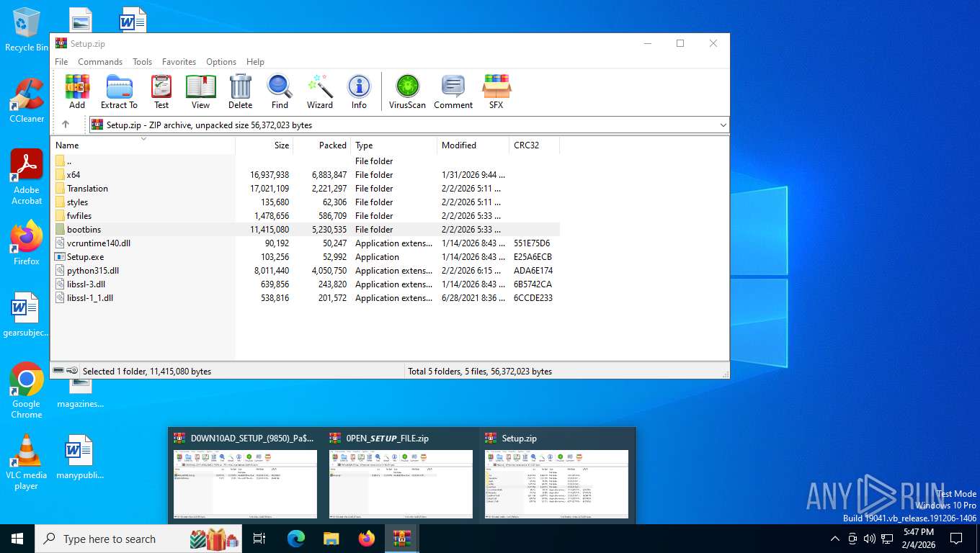Switch to Setup.zip taskbar preview thumbnail
This screenshot has height=553, width=980.
pos(556,476)
